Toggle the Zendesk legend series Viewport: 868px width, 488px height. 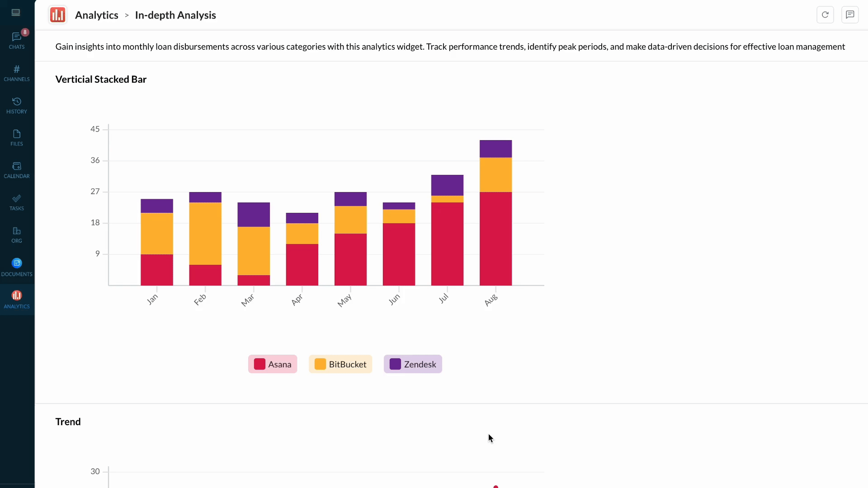[413, 364]
